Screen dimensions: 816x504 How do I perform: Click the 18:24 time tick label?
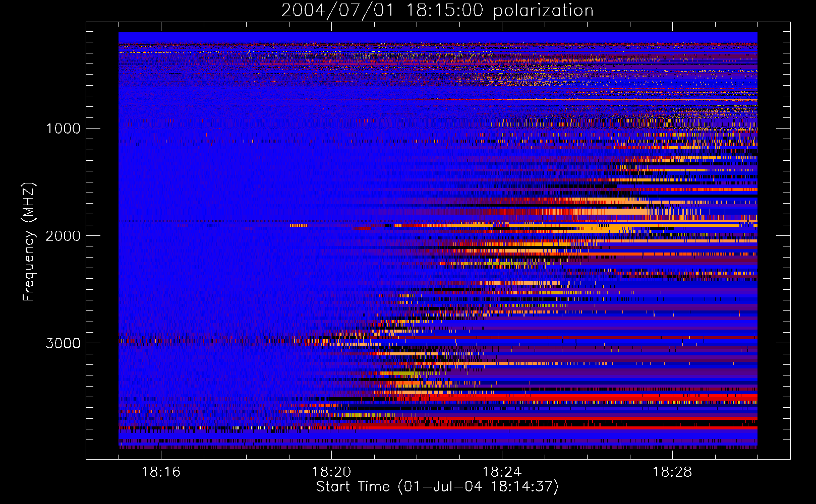click(502, 472)
